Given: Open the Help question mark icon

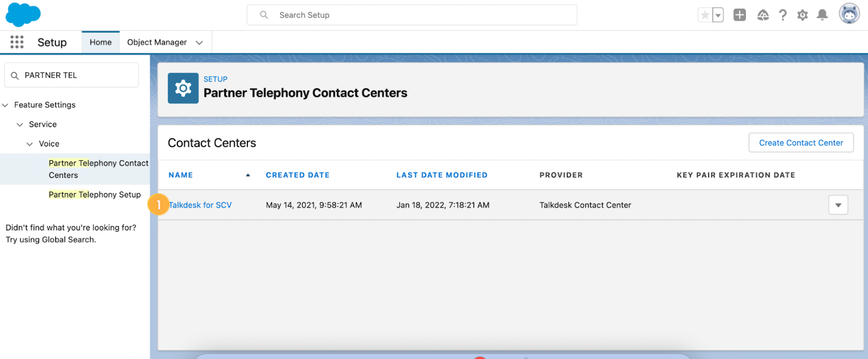Looking at the screenshot, I should point(782,15).
